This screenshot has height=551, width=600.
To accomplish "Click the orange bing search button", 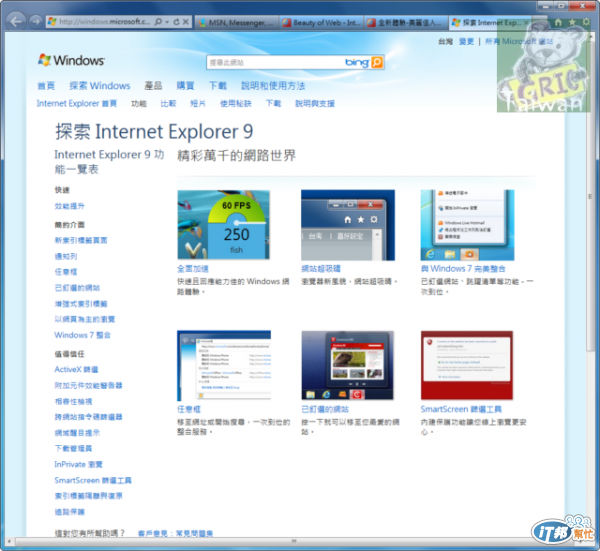I will click(377, 62).
